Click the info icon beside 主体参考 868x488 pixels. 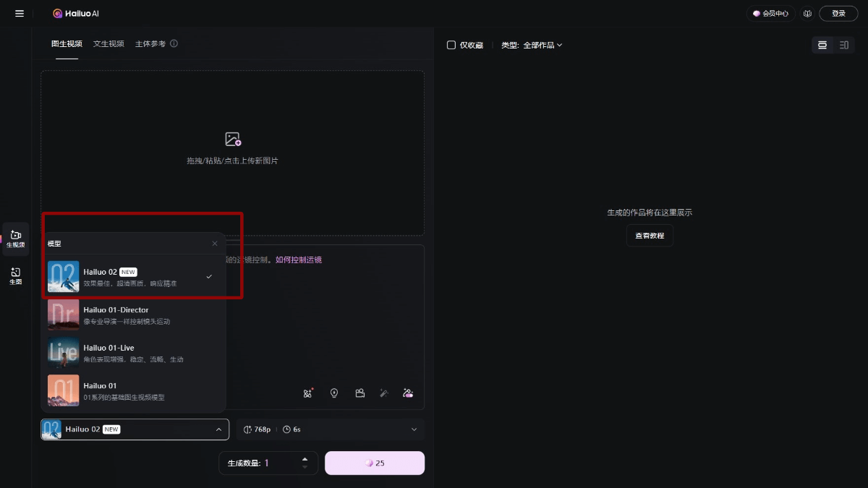coord(174,44)
